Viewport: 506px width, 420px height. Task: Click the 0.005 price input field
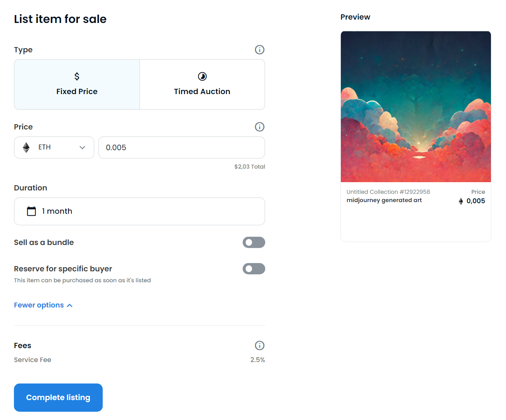[182, 148]
